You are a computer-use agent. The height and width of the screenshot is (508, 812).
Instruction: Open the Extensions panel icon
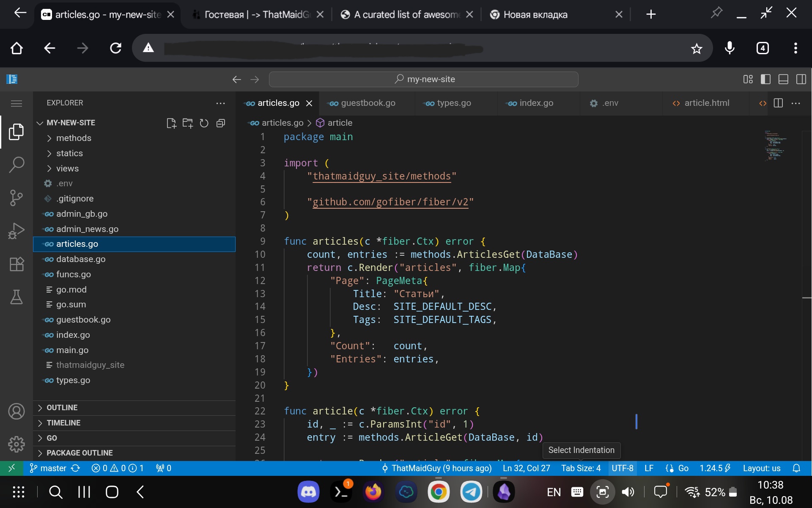[x=17, y=264]
